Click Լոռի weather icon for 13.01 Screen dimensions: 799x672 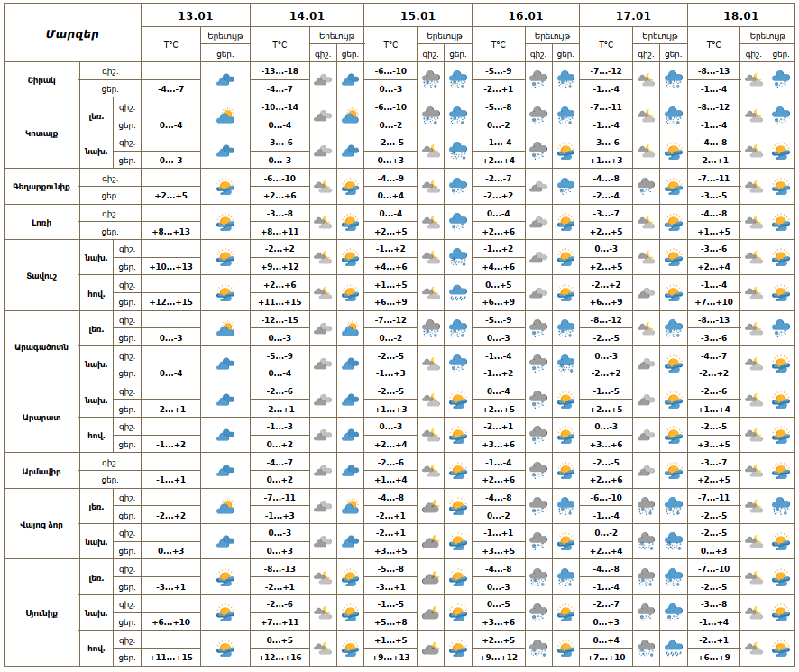click(225, 222)
